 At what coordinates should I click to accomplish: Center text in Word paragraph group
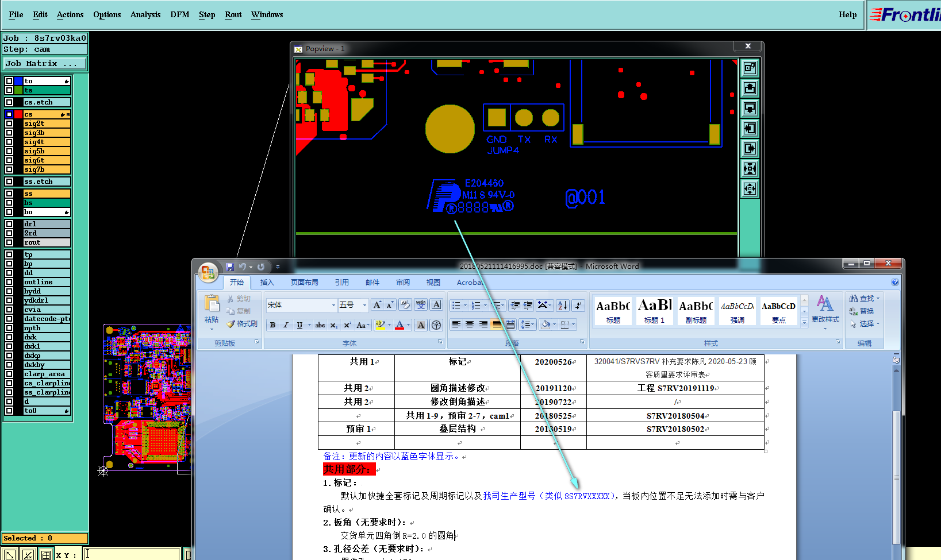(470, 325)
